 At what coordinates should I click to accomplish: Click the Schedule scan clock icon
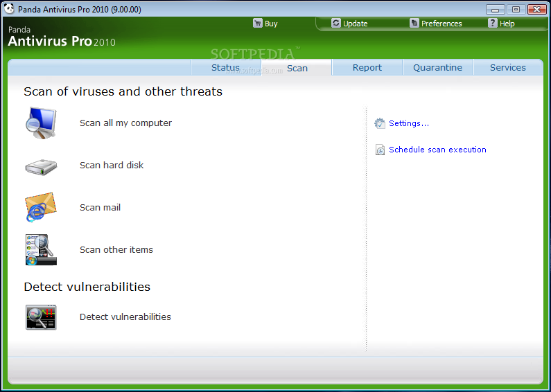pyautogui.click(x=380, y=150)
